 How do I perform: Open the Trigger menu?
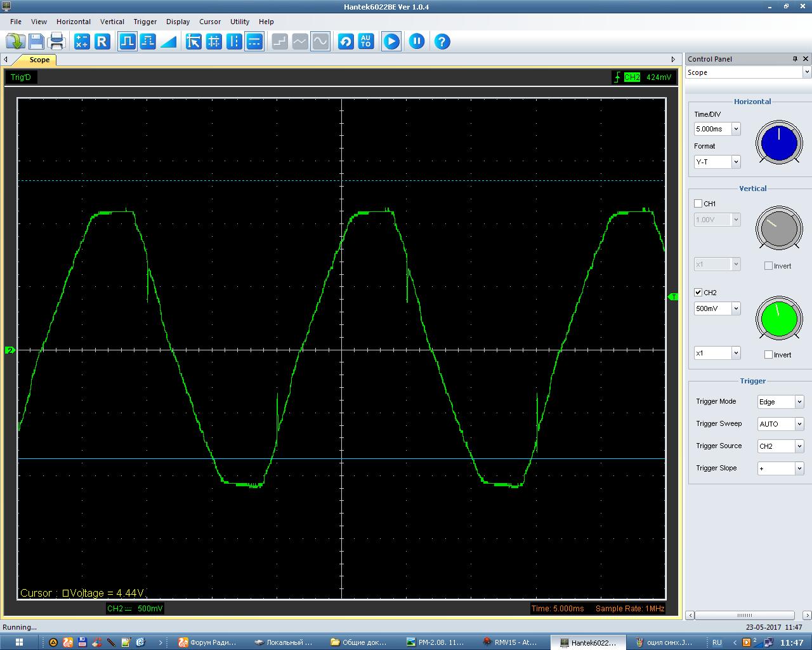145,22
